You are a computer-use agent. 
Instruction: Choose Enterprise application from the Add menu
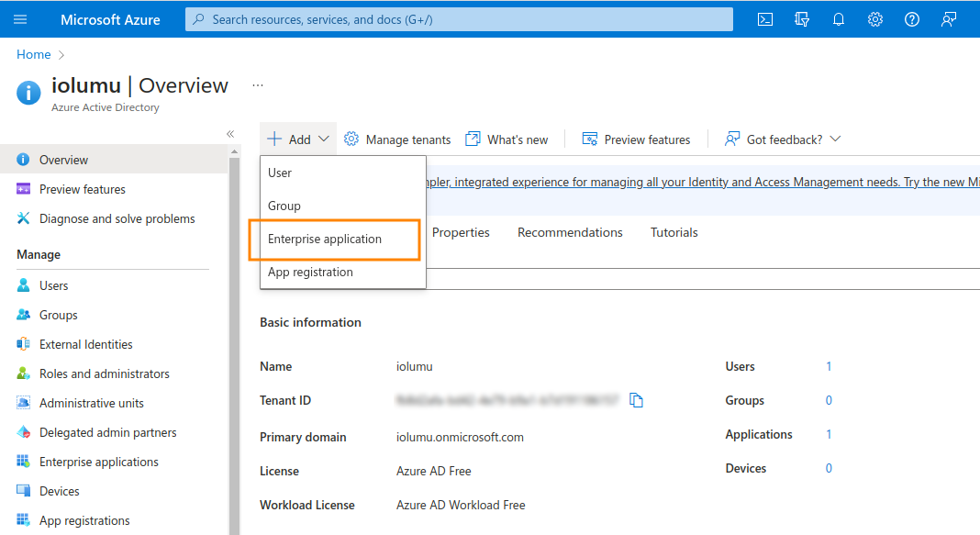[325, 239]
